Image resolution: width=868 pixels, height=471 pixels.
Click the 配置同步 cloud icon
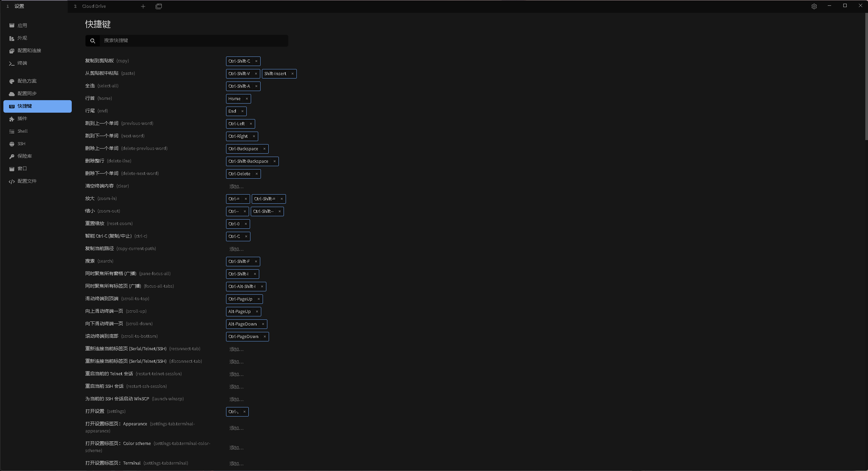click(12, 94)
